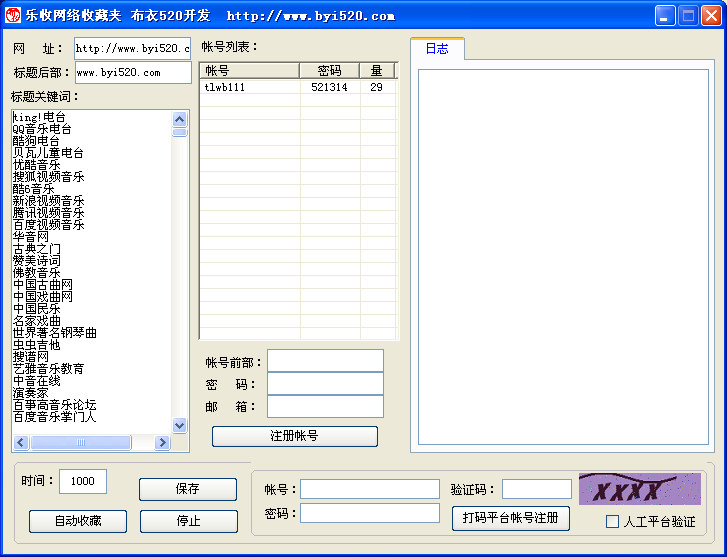727x557 pixels.
Task: Select keyword '酷6音乐'
Action: [x=33, y=189]
